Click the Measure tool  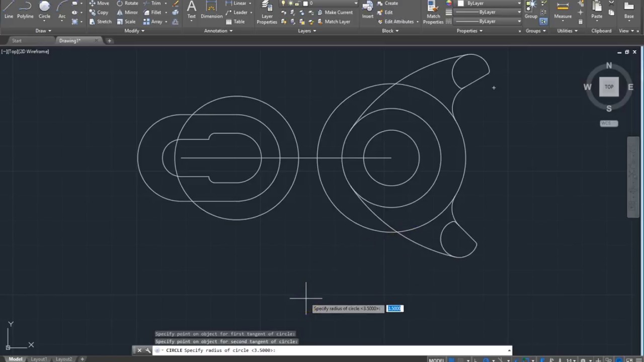[562, 10]
